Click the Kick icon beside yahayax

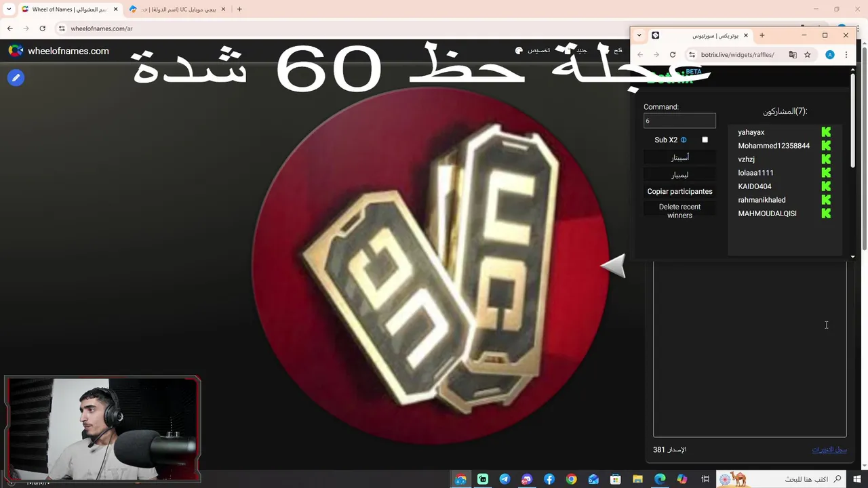click(826, 132)
